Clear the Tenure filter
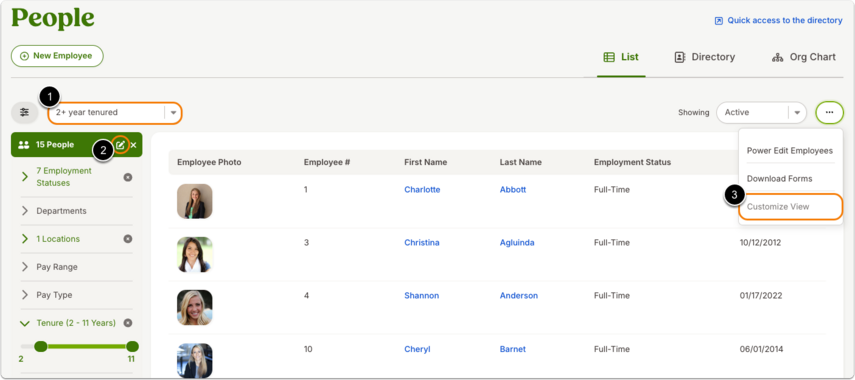Image resolution: width=855 pixels, height=380 pixels. (128, 323)
